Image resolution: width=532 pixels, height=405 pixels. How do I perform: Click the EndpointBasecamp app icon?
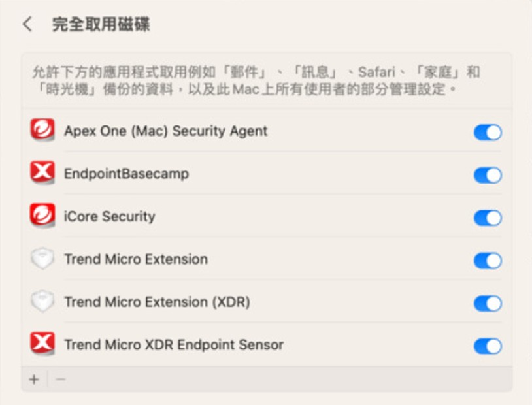pos(42,174)
